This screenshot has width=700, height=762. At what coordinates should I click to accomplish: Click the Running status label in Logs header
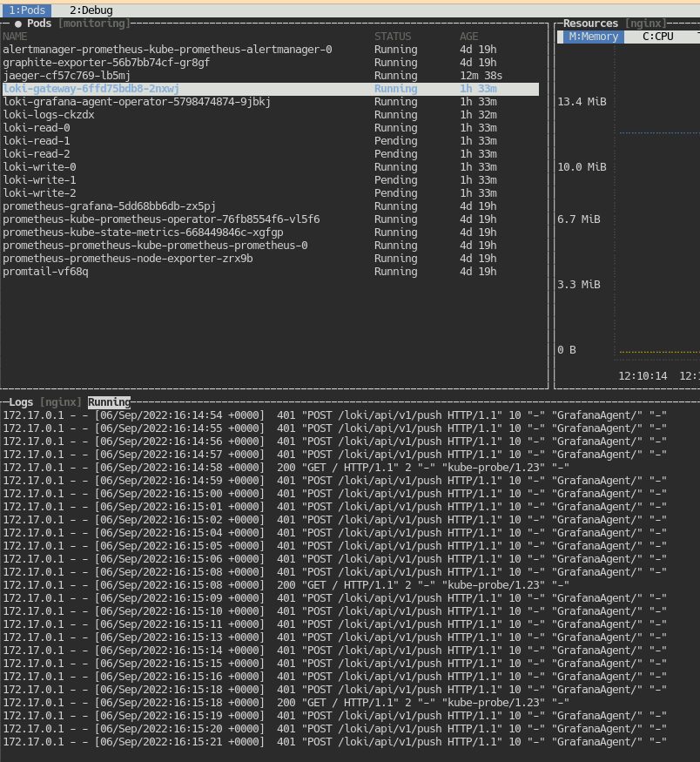tap(110, 401)
